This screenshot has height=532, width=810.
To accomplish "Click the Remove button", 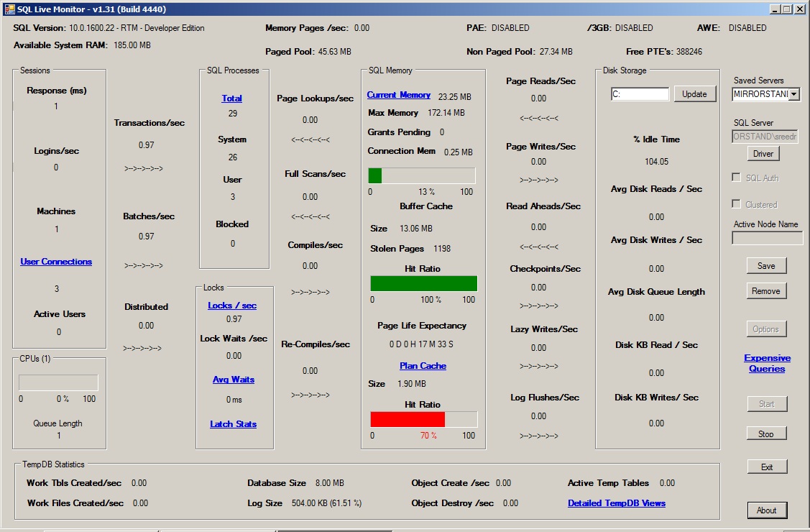I will [765, 291].
